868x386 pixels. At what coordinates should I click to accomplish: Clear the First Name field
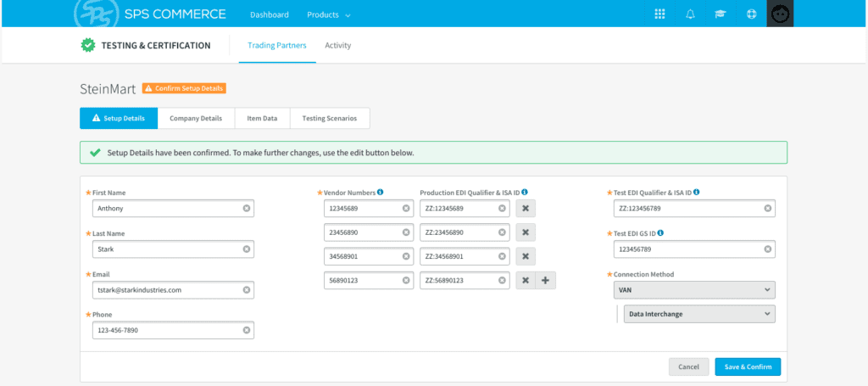pos(247,209)
